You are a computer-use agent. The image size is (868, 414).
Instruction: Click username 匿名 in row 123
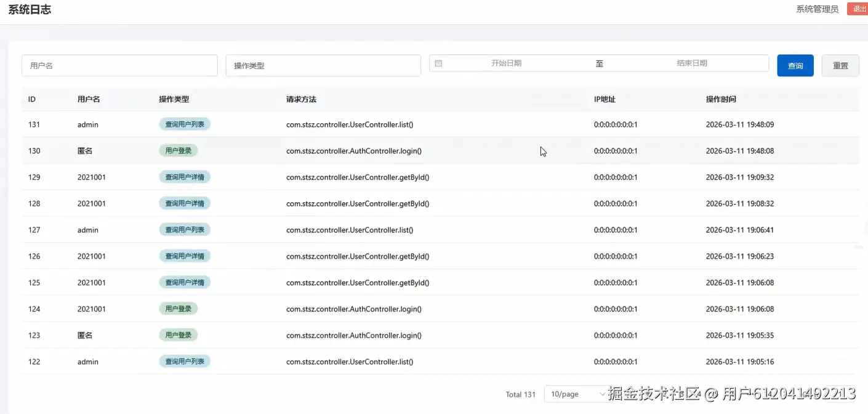(x=85, y=336)
